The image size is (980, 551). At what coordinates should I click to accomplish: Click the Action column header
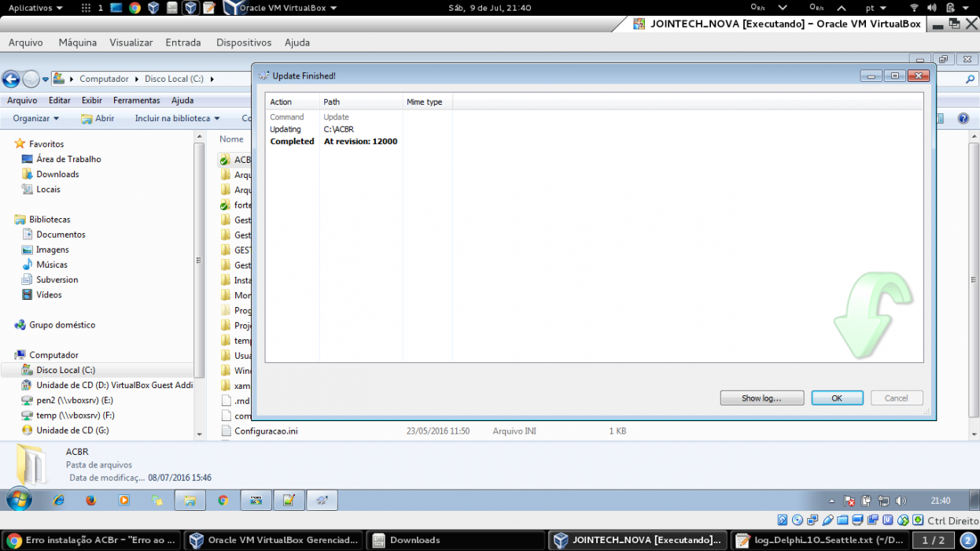point(293,102)
